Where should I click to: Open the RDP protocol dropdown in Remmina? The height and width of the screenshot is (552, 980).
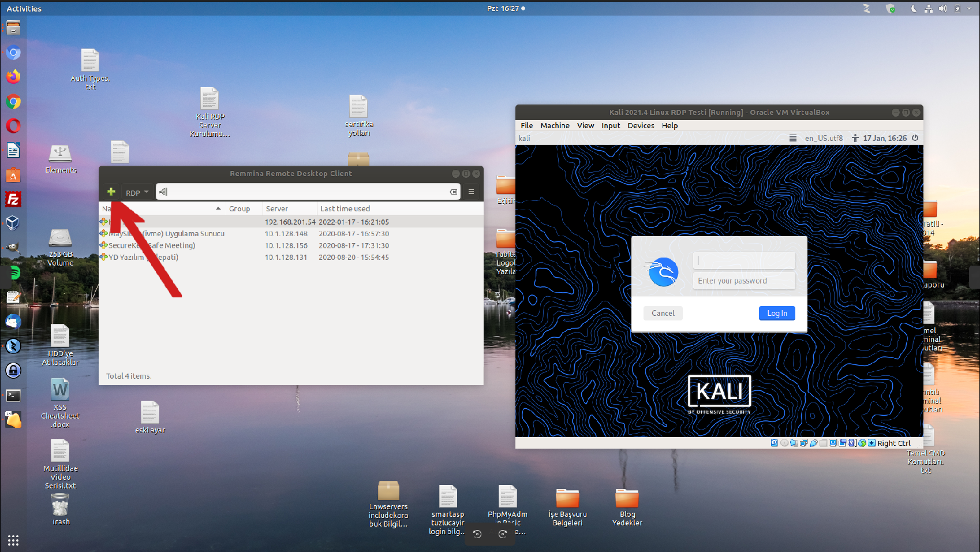pyautogui.click(x=137, y=192)
